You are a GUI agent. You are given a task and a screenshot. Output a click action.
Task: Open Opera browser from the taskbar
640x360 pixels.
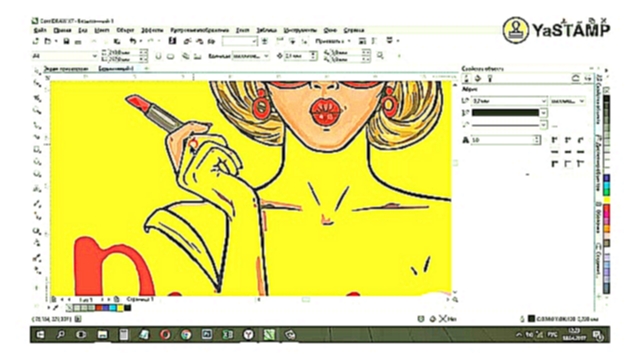pyautogui.click(x=165, y=335)
